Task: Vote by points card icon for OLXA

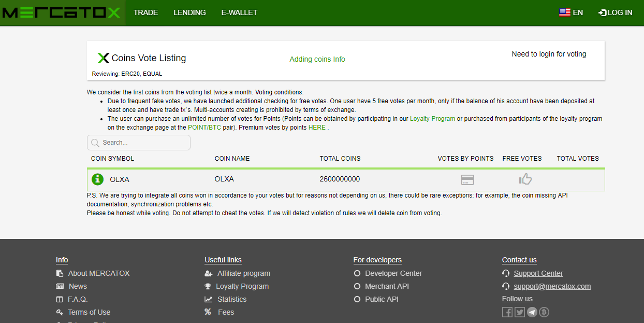Action: tap(467, 180)
